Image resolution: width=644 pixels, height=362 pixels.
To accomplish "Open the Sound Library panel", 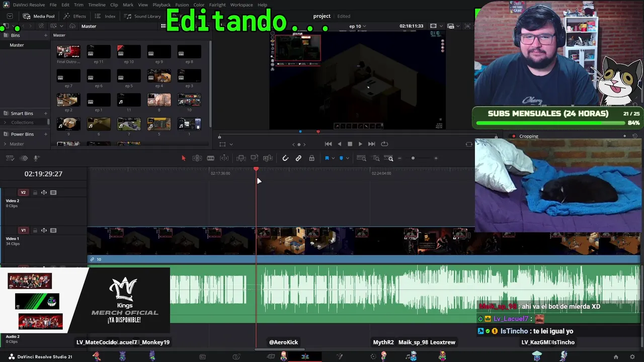I will coord(142,16).
